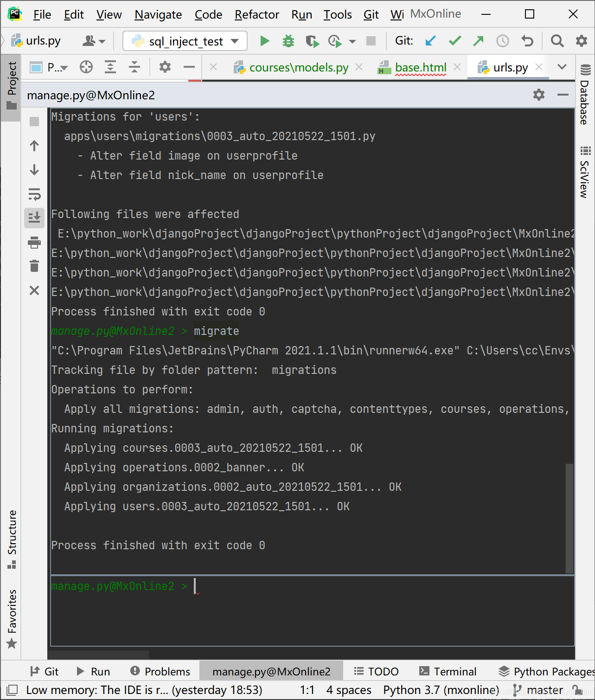Go up the stack trace arrow
Viewport: 595px width, 700px height.
point(34,146)
